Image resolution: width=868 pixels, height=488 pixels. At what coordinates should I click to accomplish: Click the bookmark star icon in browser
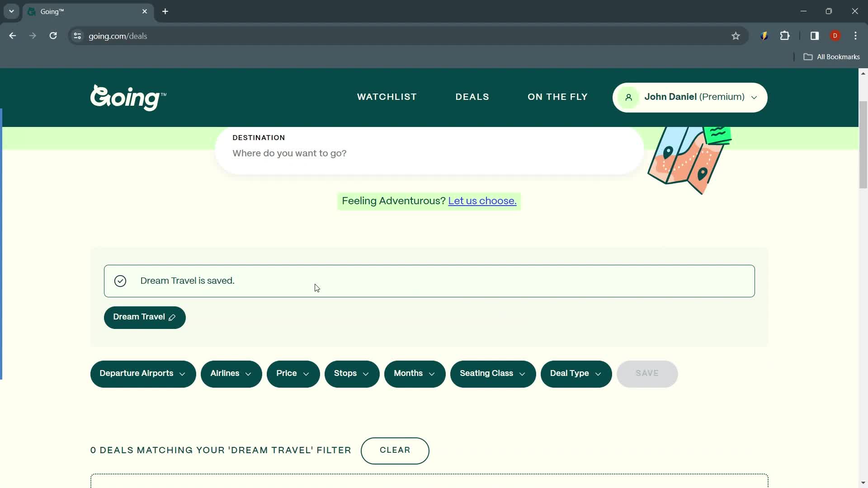(x=736, y=36)
